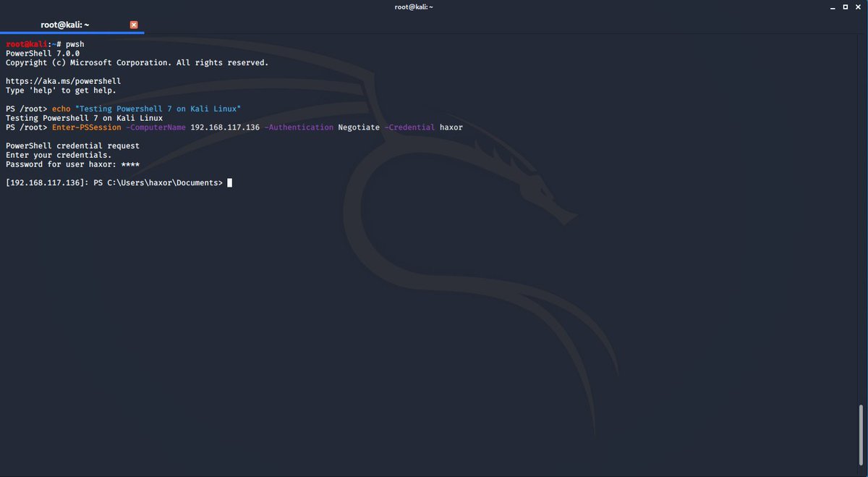
Task: Click 'PowerShell credential request' line
Action: point(72,146)
